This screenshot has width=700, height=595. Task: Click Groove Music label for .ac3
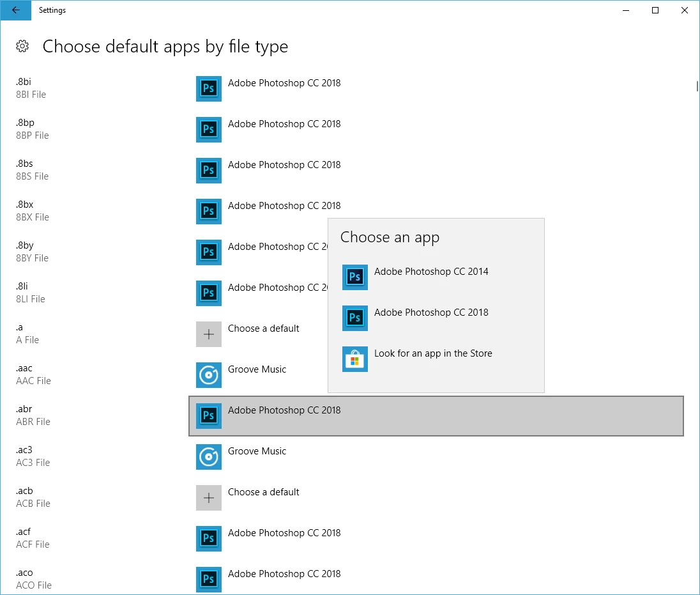(x=257, y=451)
